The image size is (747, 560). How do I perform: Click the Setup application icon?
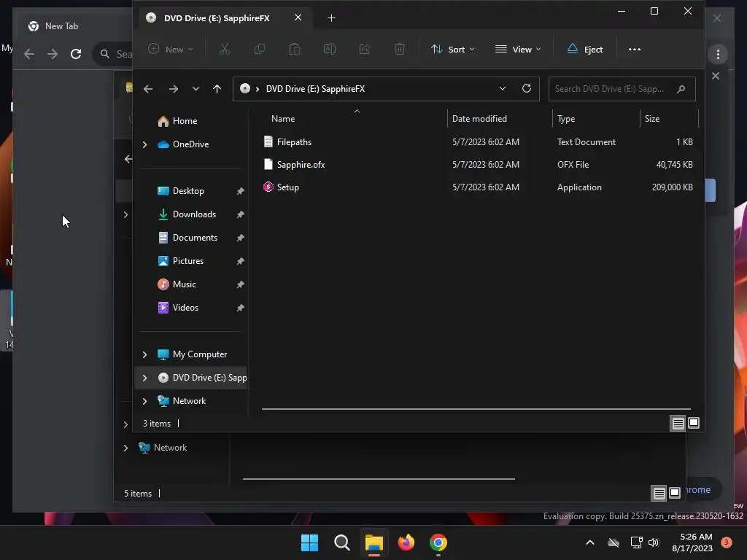268,187
